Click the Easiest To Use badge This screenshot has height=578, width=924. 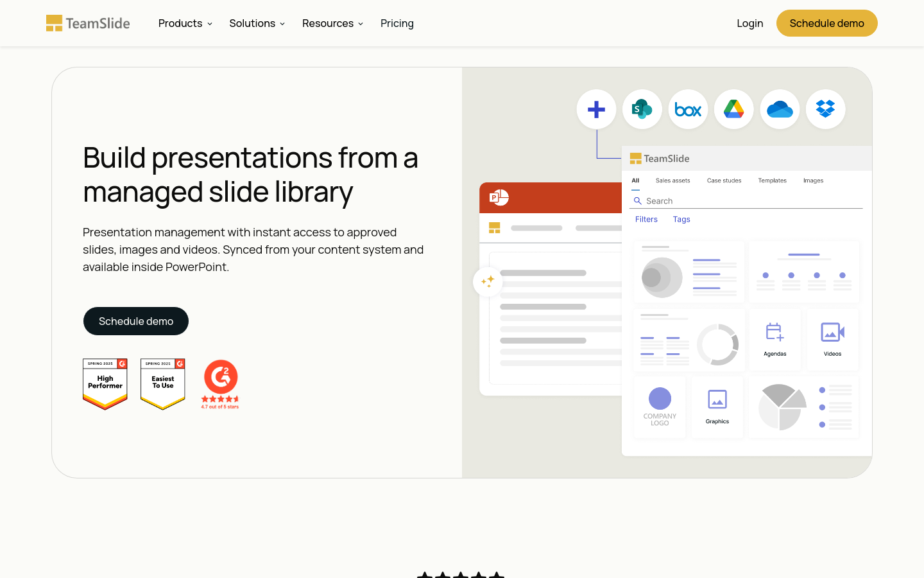click(163, 384)
